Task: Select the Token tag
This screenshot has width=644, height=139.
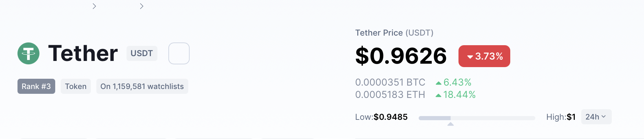Action: coord(76,86)
